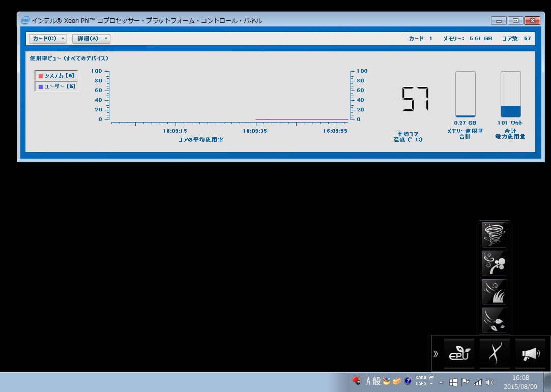Open the language bar options arrow
This screenshot has width=551, height=392.
[431, 383]
